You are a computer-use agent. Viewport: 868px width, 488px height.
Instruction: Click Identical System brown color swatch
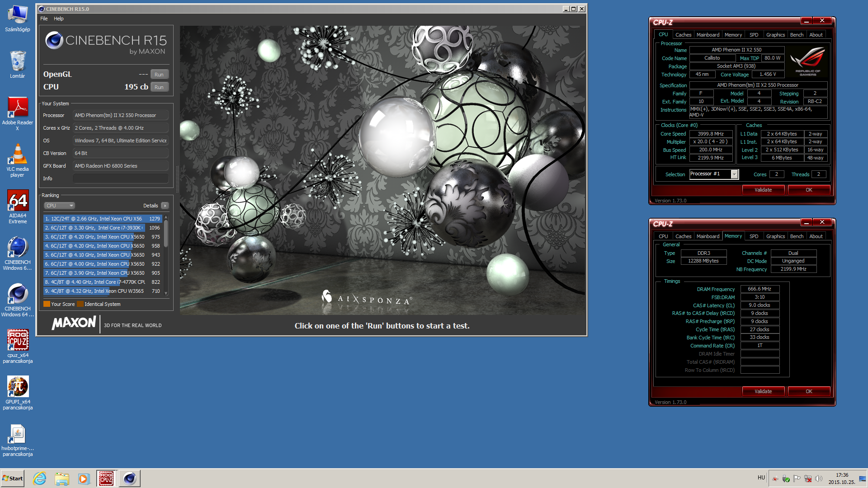pyautogui.click(x=80, y=304)
